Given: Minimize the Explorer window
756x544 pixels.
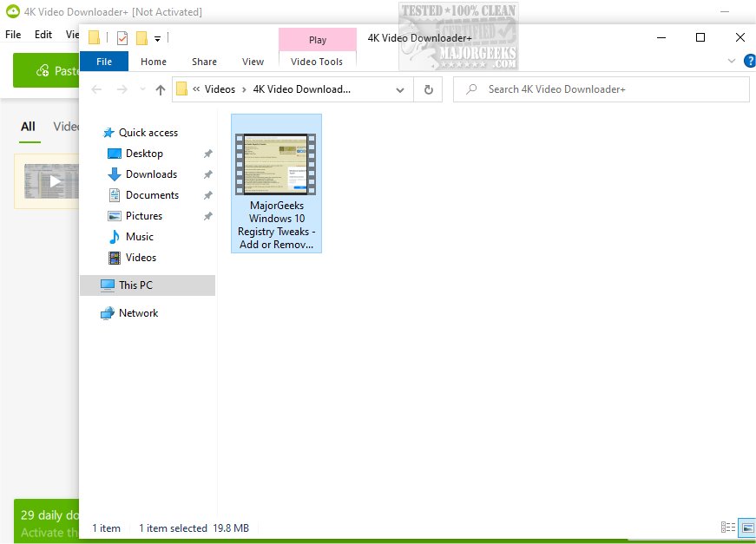Looking at the screenshot, I should click(x=661, y=37).
